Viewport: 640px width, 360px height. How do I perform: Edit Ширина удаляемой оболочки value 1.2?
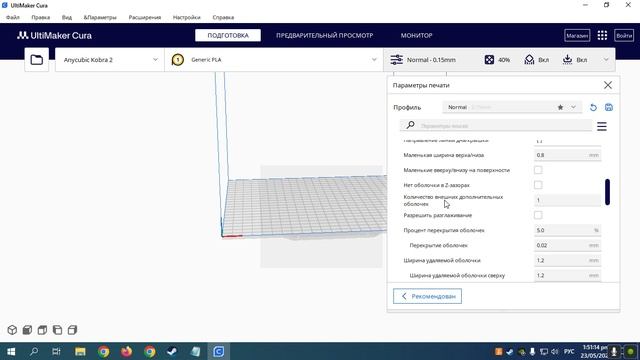(567, 260)
